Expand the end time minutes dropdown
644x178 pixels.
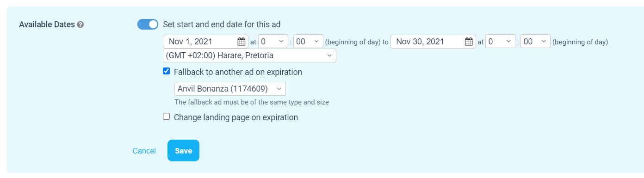[536, 42]
